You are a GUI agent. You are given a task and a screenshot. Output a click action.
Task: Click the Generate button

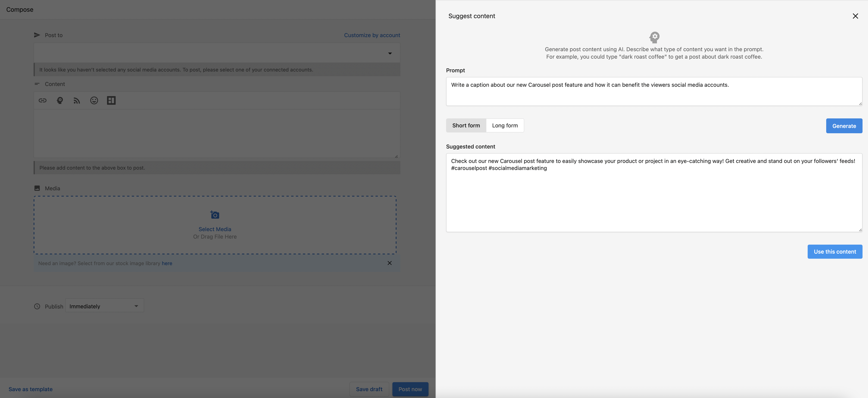tap(844, 126)
